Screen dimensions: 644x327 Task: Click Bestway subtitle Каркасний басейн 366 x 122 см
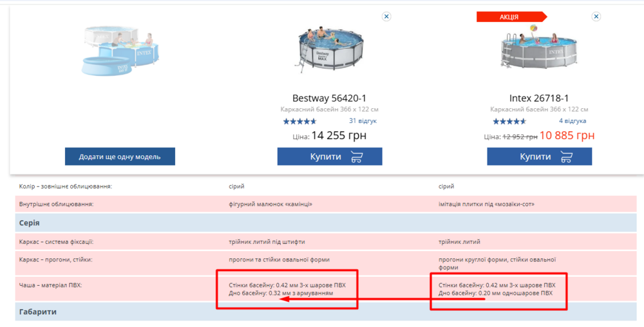pos(329,109)
